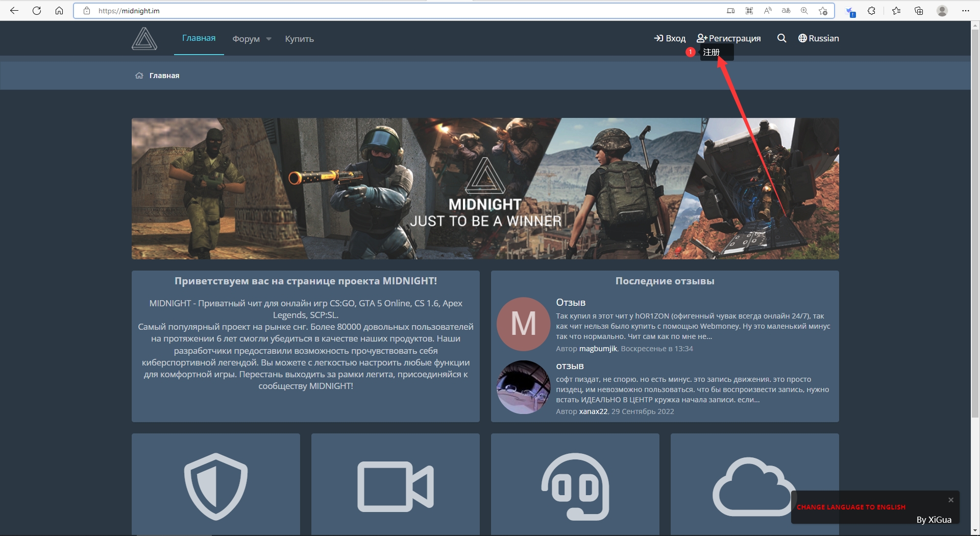Click the video camera feature icon
980x536 pixels.
point(396,486)
